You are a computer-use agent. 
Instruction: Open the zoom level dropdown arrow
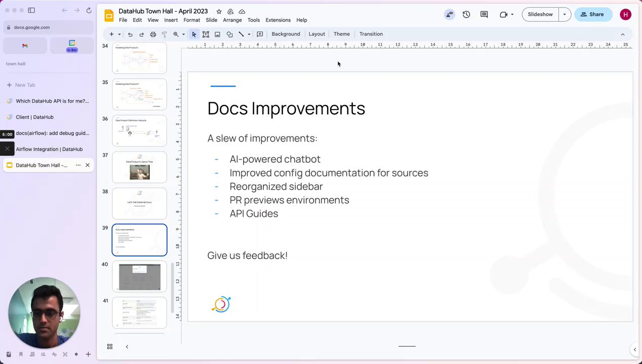[183, 34]
